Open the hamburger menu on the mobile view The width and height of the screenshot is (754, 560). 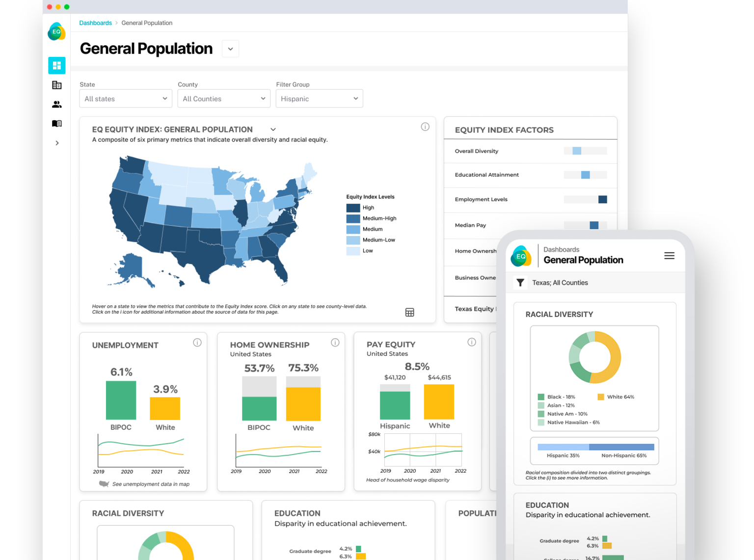coord(669,256)
